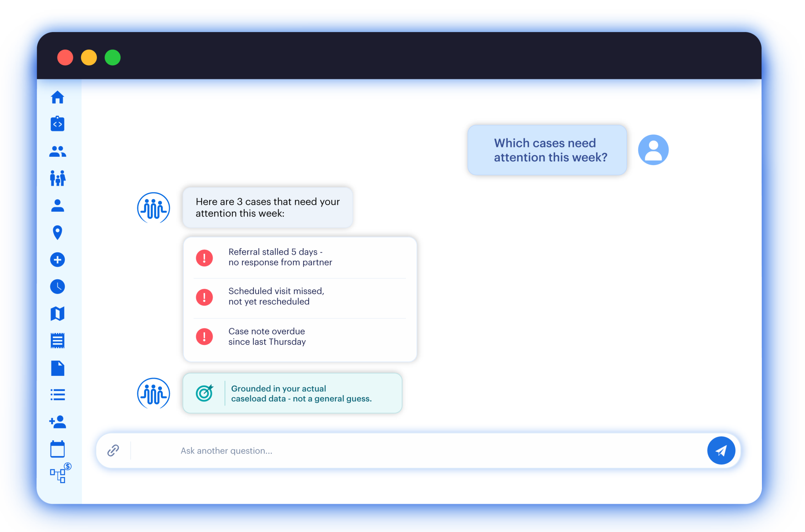Open the single person icon in sidebar
The width and height of the screenshot is (805, 532).
[57, 206]
